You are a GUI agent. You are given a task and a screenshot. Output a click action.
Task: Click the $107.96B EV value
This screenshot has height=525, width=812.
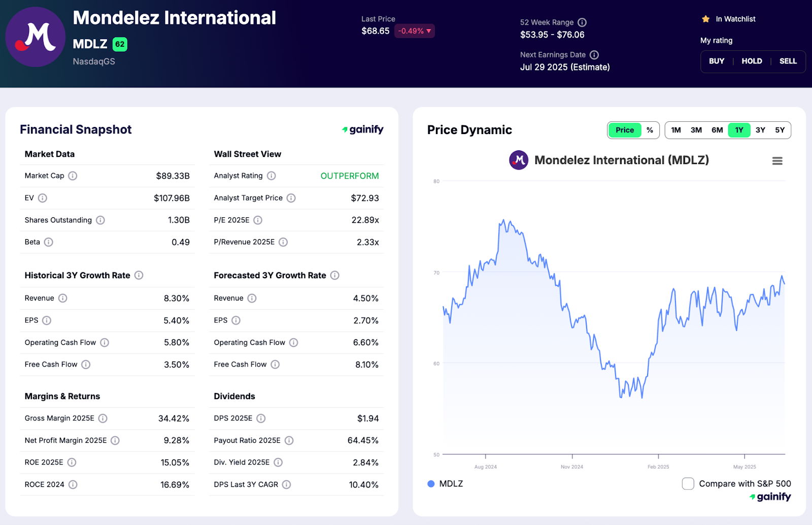pos(172,198)
